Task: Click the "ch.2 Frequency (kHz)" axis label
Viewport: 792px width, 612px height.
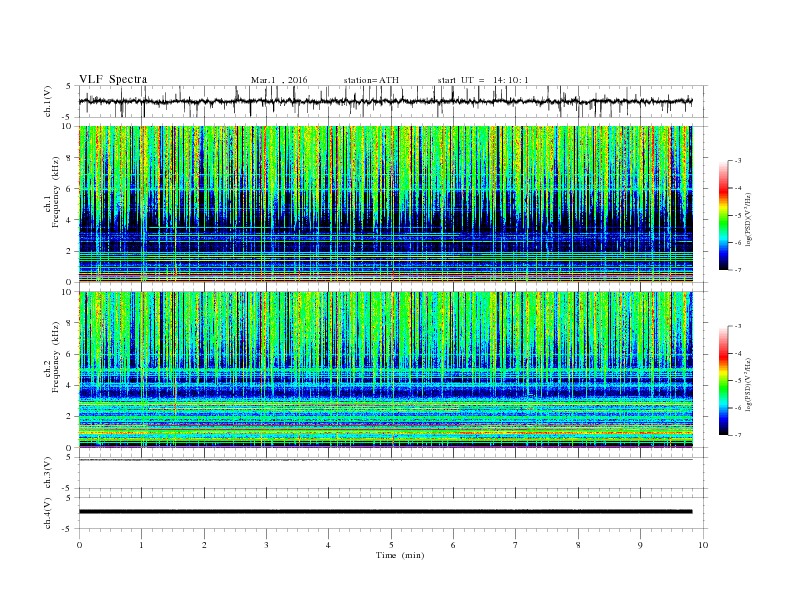Action: 52,356
